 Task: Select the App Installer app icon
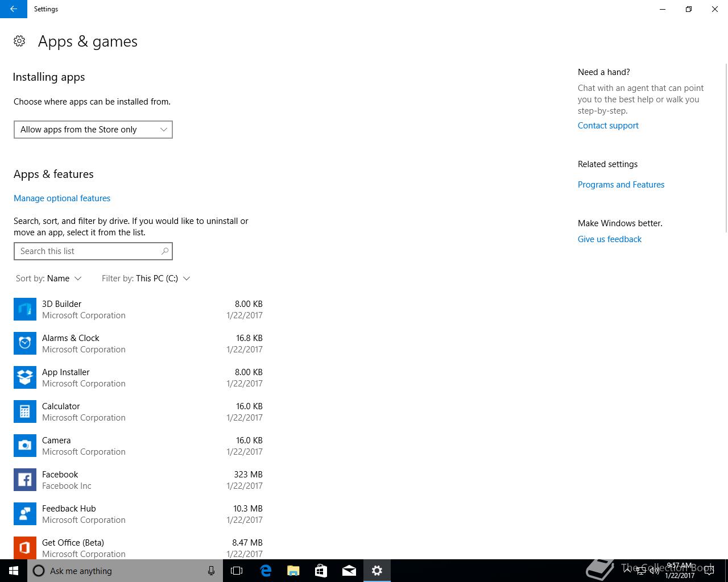tap(25, 377)
